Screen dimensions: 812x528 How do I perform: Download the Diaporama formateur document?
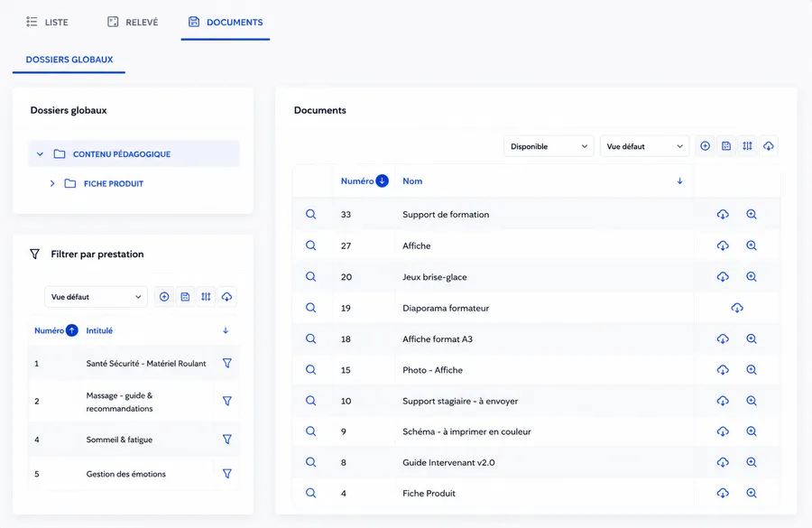737,308
